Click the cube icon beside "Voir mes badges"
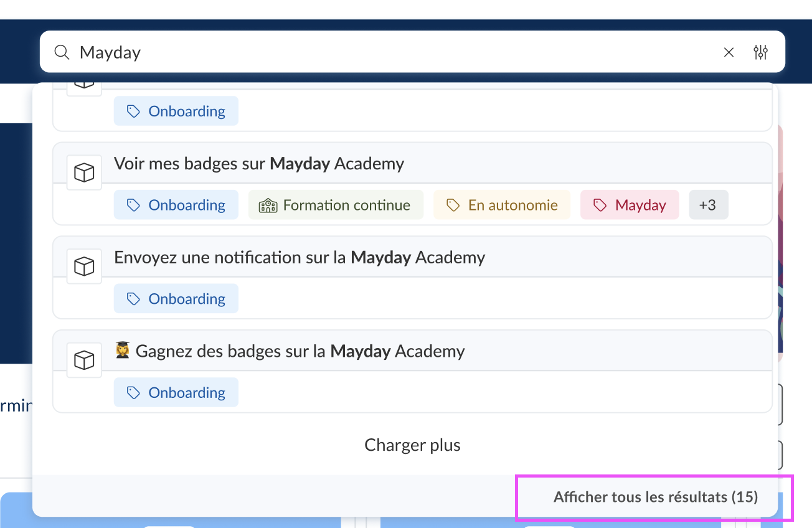This screenshot has height=528, width=812. coord(84,172)
